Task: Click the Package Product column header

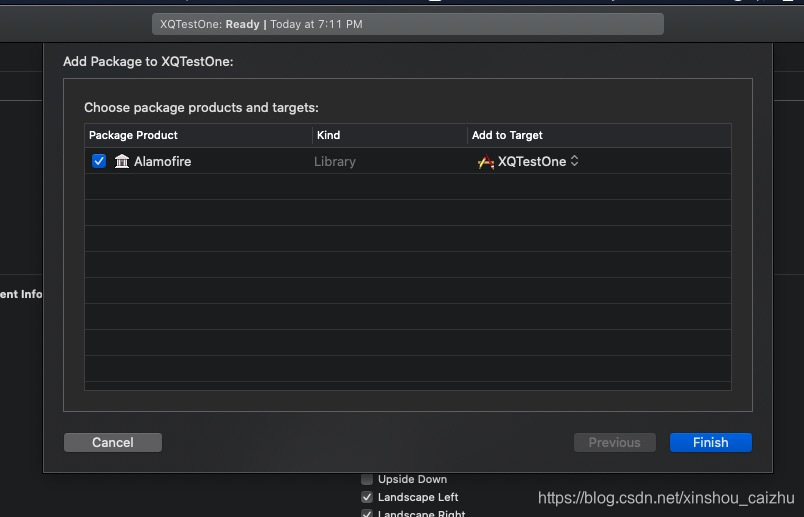Action: (198, 135)
